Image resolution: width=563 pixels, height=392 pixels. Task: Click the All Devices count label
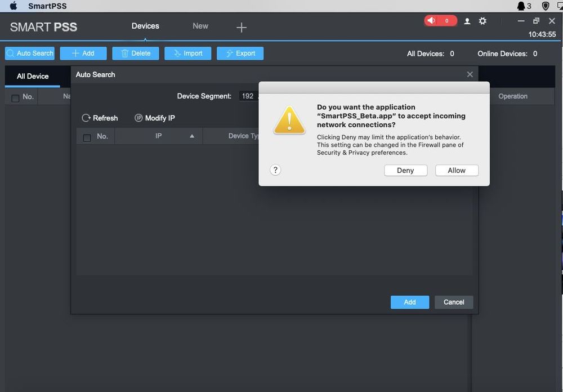pyautogui.click(x=431, y=54)
